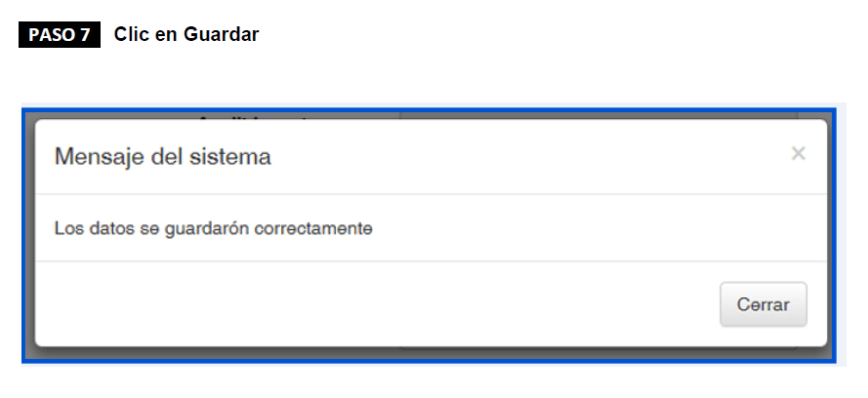The width and height of the screenshot is (868, 398).
Task: Click the "Mensaje del sistema" dialog title
Action: pos(162,156)
